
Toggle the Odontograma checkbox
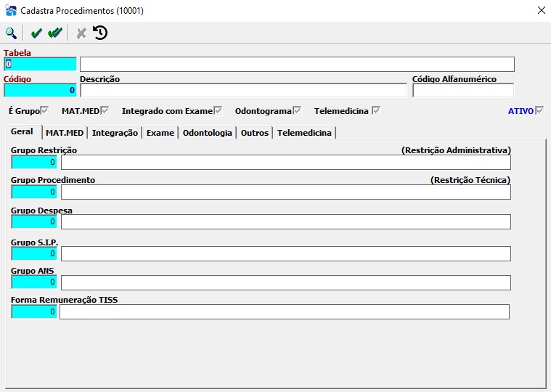pos(297,110)
